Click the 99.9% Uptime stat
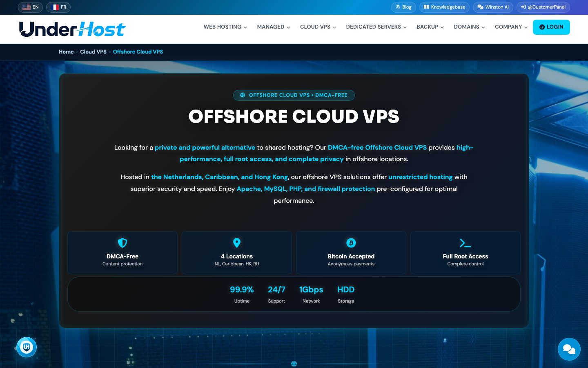Screen dimensions: 588x368 [242, 294]
